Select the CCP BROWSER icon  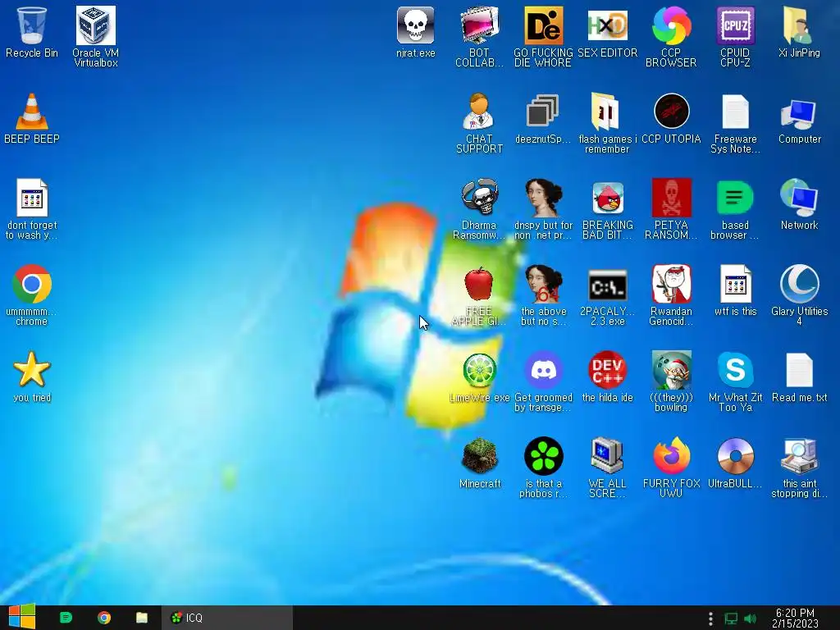(671, 25)
